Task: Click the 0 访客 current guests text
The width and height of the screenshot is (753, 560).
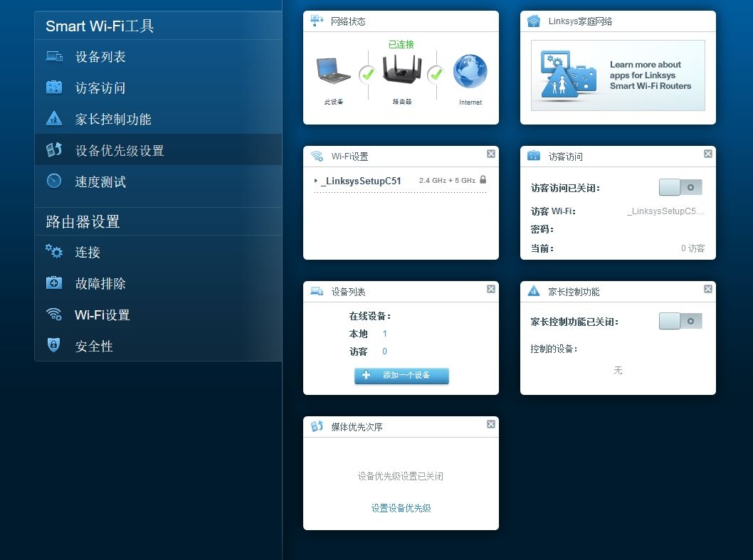Action: click(693, 248)
